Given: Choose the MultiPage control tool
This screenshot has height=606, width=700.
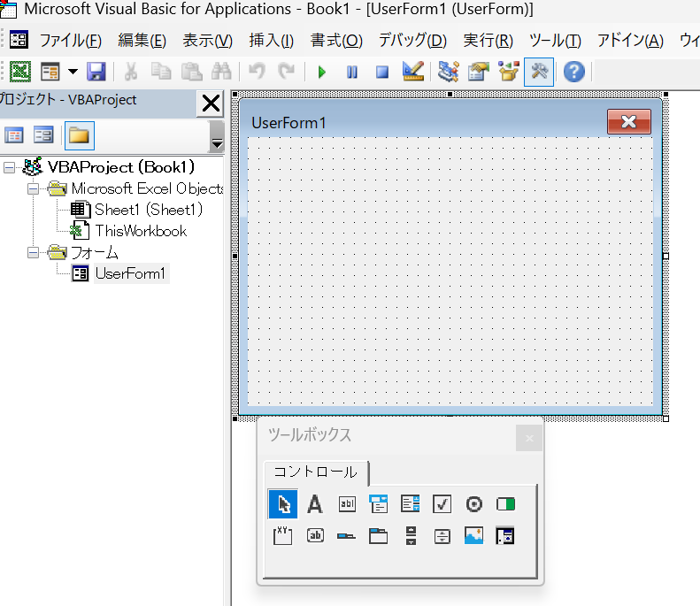Looking at the screenshot, I should tap(379, 535).
